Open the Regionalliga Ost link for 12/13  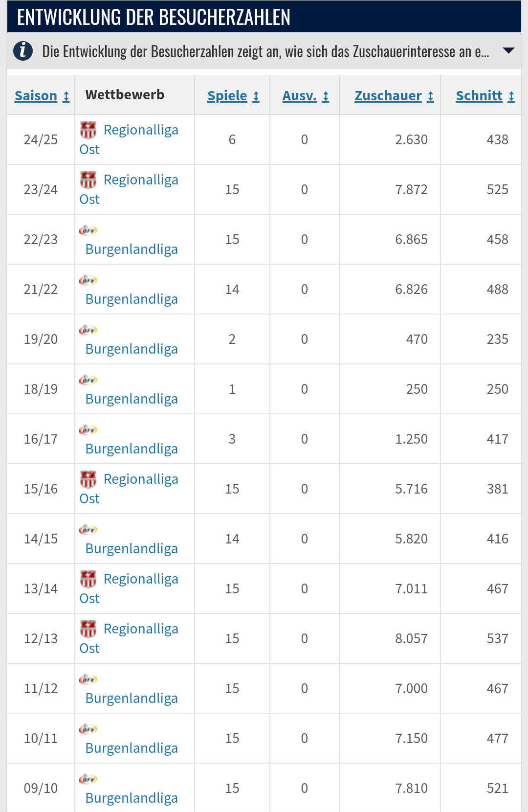click(x=129, y=638)
